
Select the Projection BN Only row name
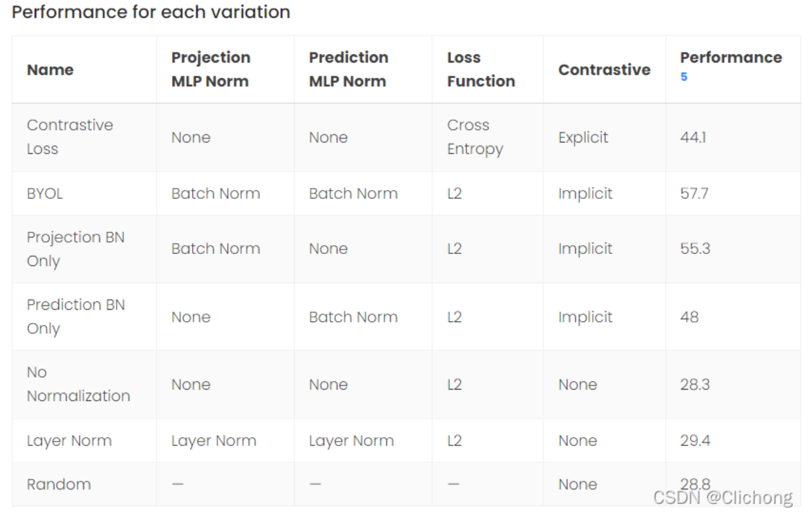(75, 249)
